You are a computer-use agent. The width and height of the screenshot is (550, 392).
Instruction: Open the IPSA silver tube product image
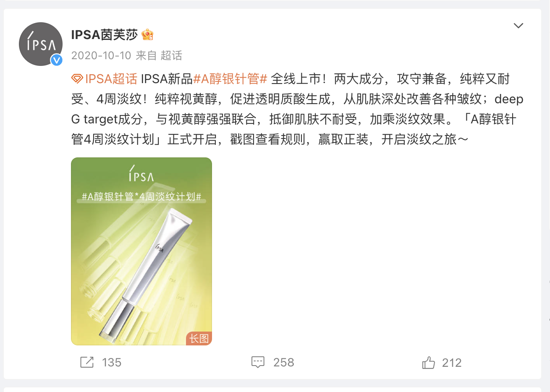(141, 251)
